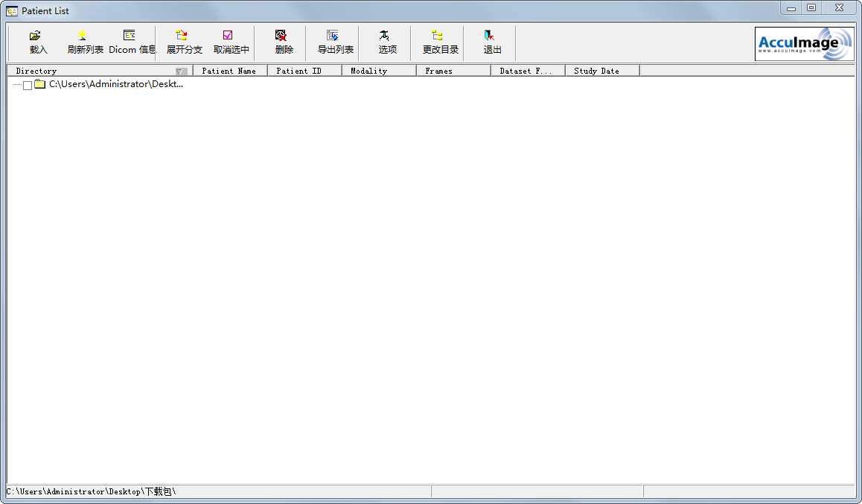The width and height of the screenshot is (862, 504).
Task: Open Dicom 信息 to view DICOM information
Action: (x=131, y=42)
